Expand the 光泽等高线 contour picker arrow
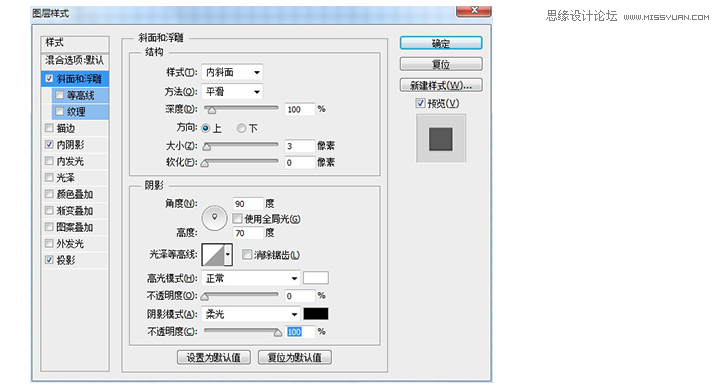The image size is (720, 388). (x=228, y=255)
